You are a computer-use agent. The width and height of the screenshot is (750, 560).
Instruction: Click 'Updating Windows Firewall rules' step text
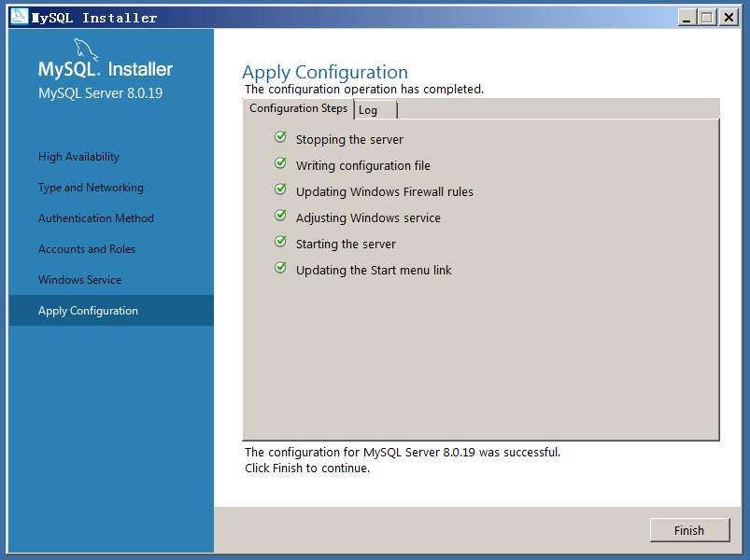pos(385,191)
